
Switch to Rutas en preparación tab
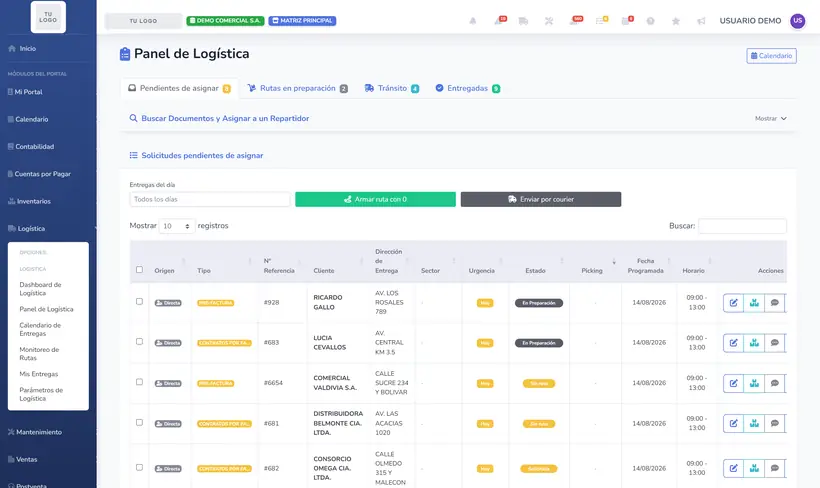(298, 88)
